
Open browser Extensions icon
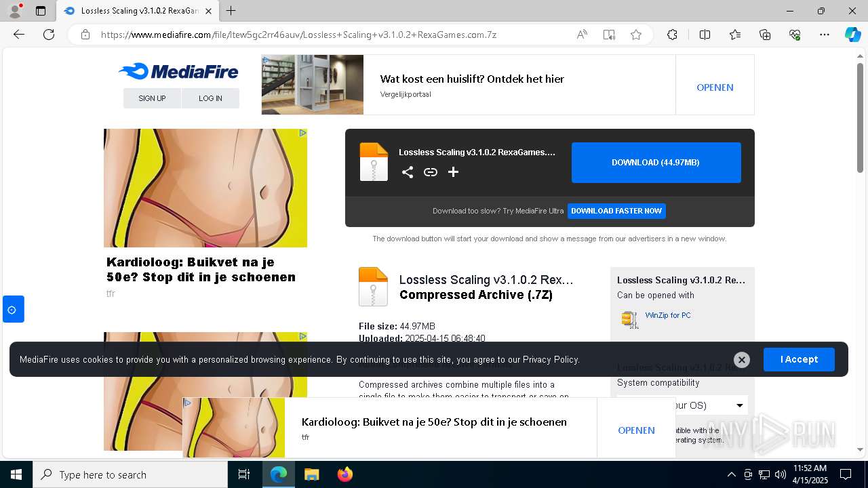(672, 35)
